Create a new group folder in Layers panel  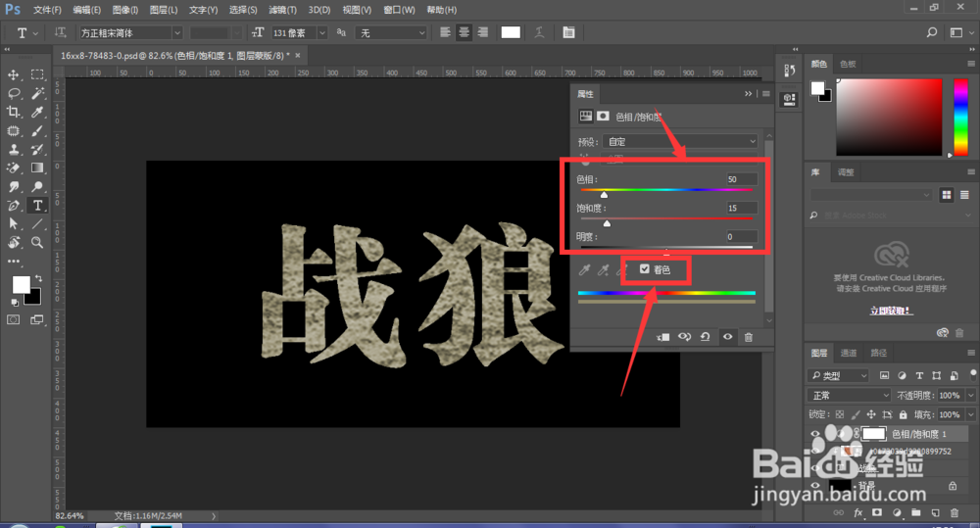(915, 513)
